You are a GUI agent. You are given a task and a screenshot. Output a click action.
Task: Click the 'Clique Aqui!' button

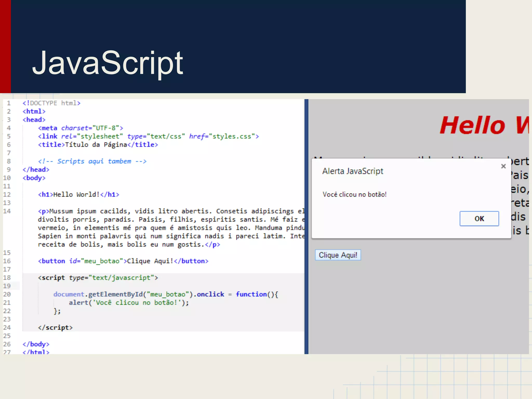(x=338, y=255)
